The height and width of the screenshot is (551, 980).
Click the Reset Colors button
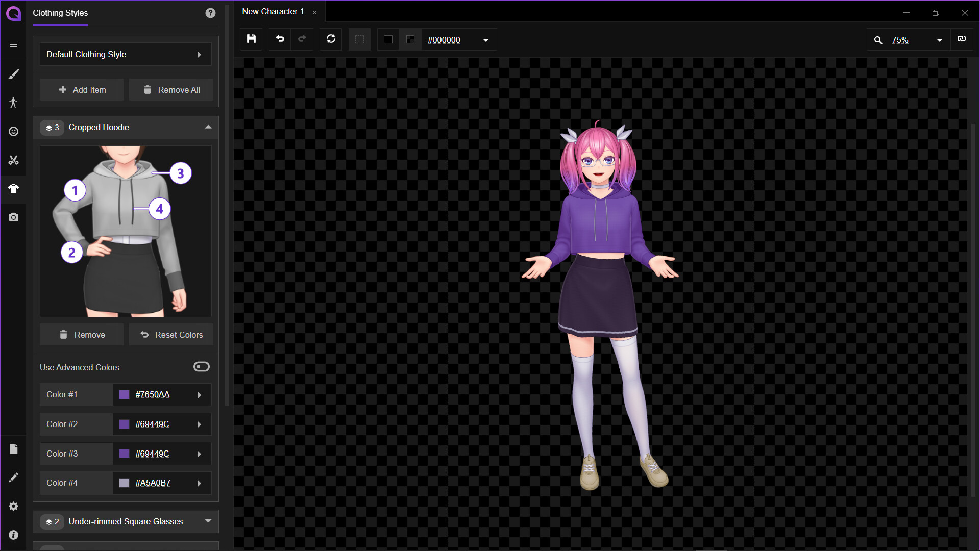coord(171,335)
